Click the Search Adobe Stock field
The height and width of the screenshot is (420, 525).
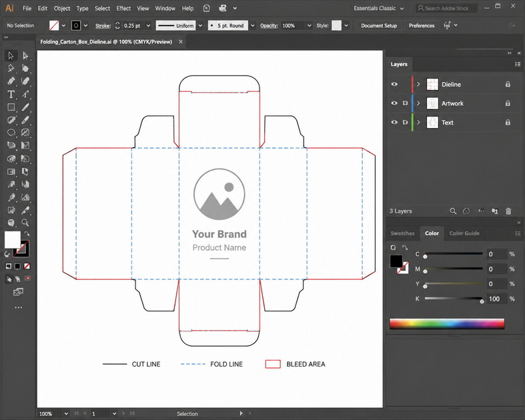(x=447, y=9)
